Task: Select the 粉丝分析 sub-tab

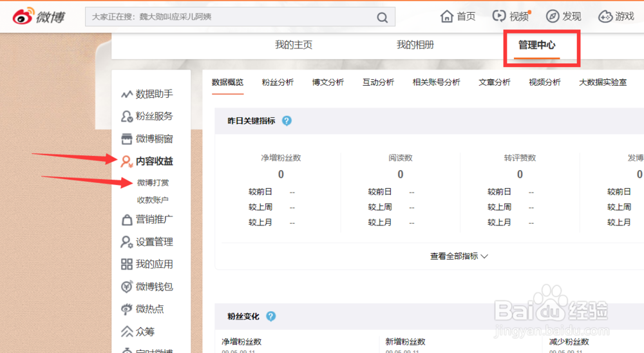Action: click(x=278, y=82)
